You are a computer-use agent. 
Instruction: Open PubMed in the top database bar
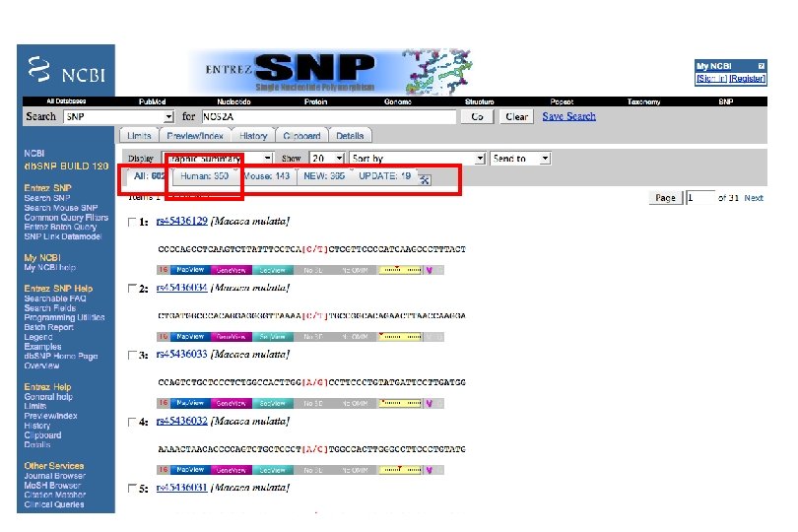tap(152, 101)
